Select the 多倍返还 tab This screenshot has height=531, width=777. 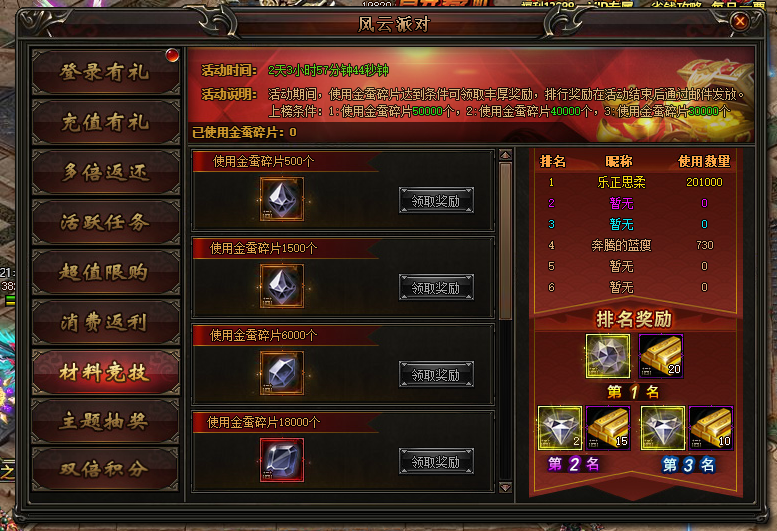pos(106,172)
